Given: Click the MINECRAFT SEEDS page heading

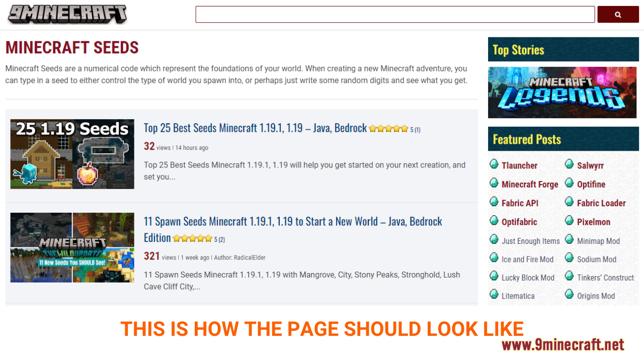Looking at the screenshot, I should [x=72, y=48].
